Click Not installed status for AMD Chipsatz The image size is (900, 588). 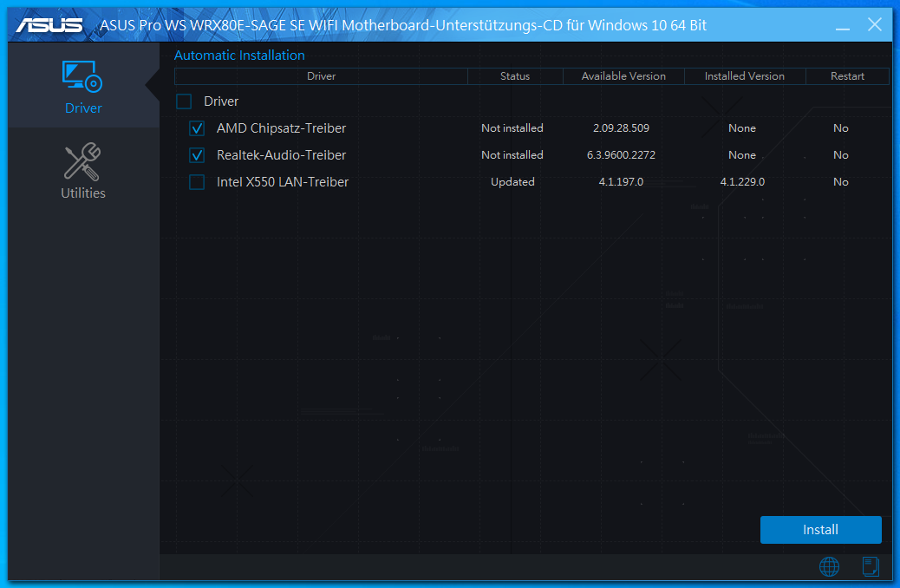pyautogui.click(x=512, y=128)
